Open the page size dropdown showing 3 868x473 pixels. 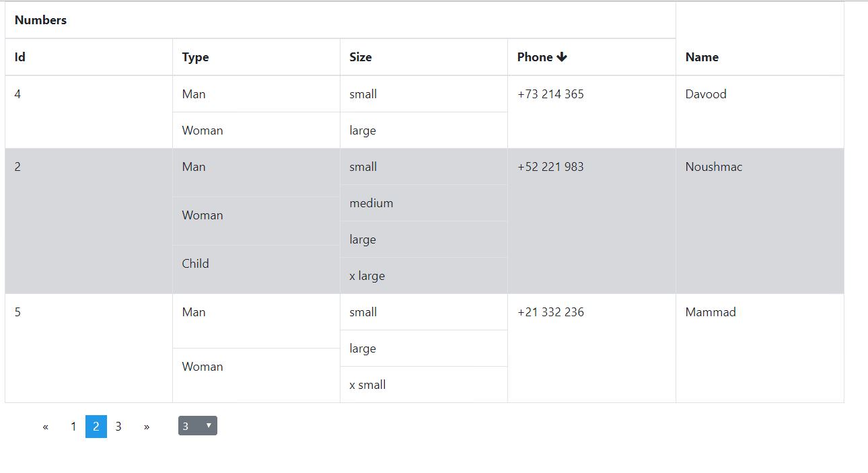pos(198,426)
